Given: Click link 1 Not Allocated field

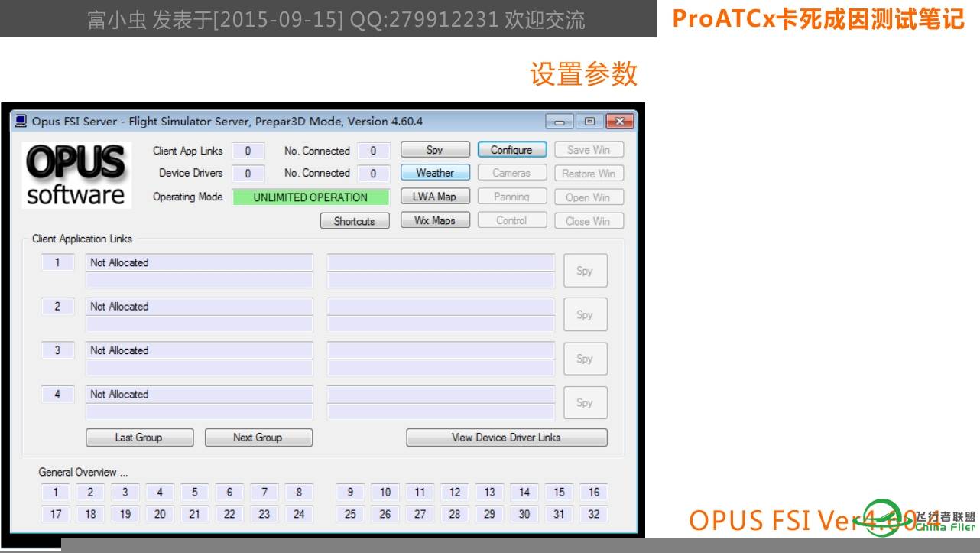Looking at the screenshot, I should 199,262.
